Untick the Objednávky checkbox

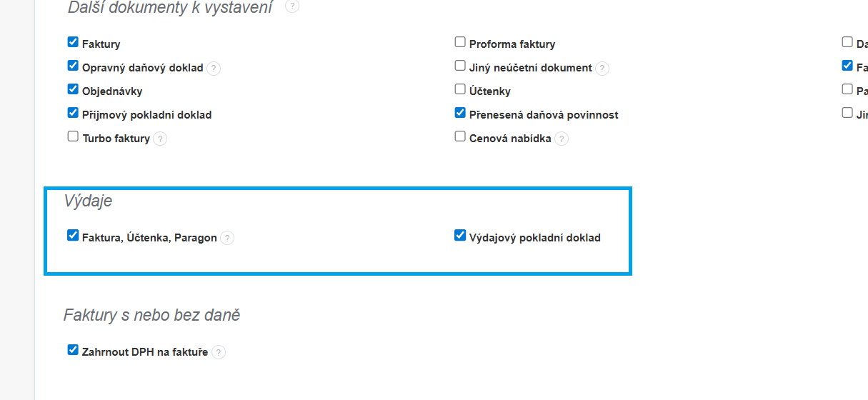(73, 89)
